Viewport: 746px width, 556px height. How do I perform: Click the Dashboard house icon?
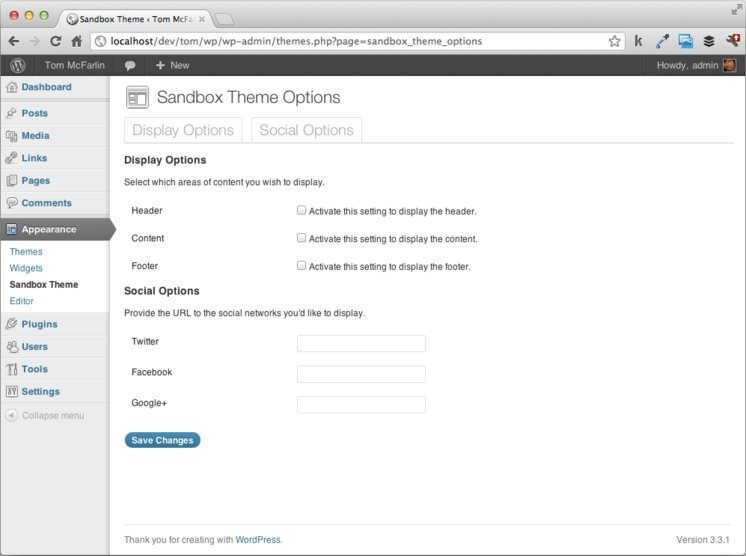coord(12,87)
